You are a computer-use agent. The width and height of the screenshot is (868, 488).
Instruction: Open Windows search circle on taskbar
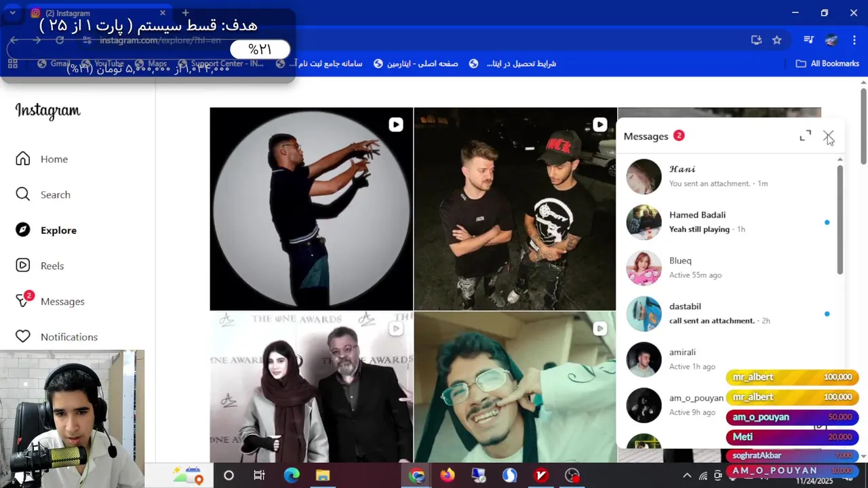229,475
